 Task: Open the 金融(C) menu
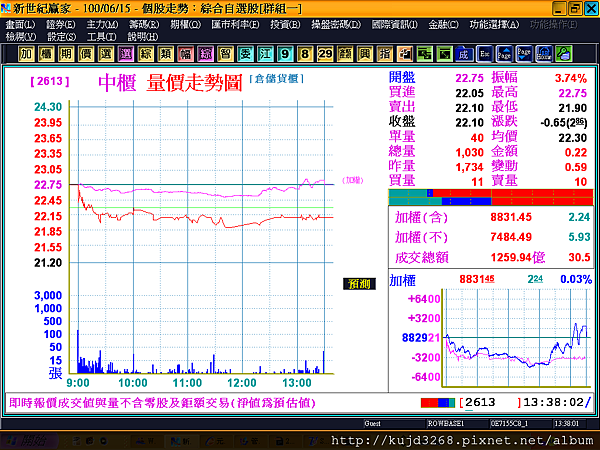coord(443,25)
